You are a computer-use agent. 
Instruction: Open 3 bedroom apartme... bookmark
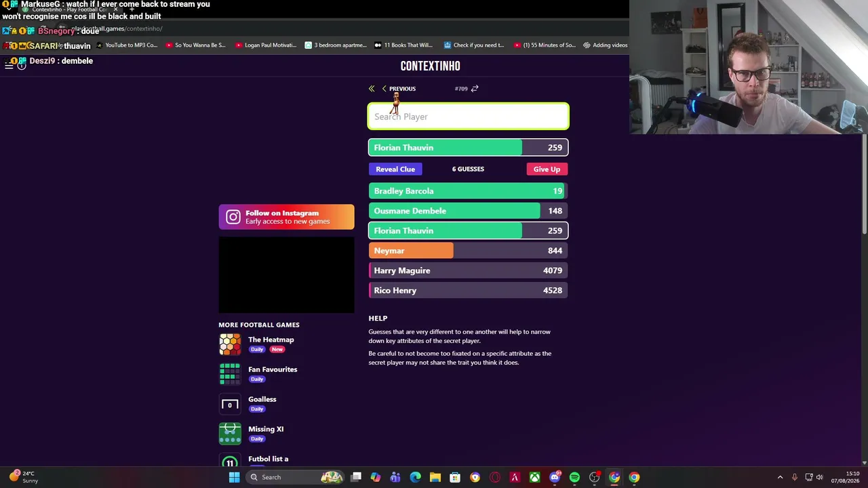point(336,45)
